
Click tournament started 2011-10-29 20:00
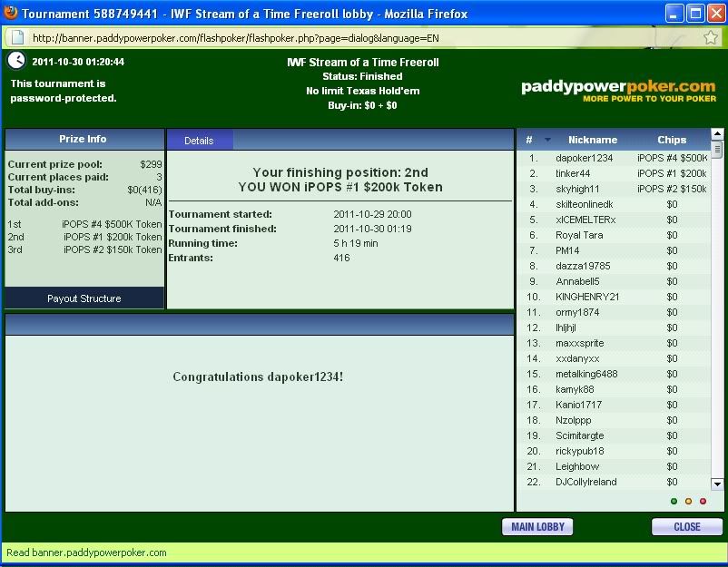[372, 214]
